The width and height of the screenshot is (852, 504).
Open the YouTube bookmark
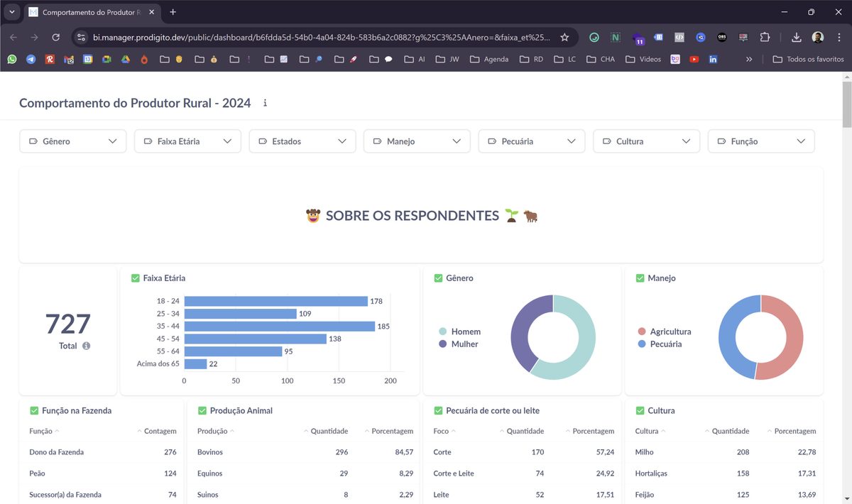point(694,60)
